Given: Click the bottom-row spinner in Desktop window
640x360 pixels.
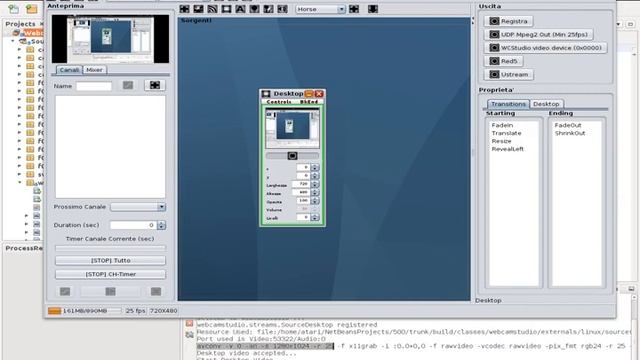Looking at the screenshot, I should coord(314,218).
